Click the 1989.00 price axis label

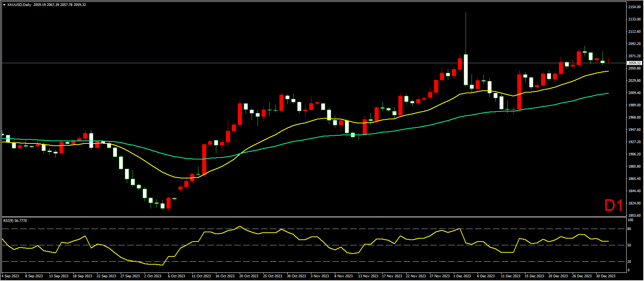point(634,105)
